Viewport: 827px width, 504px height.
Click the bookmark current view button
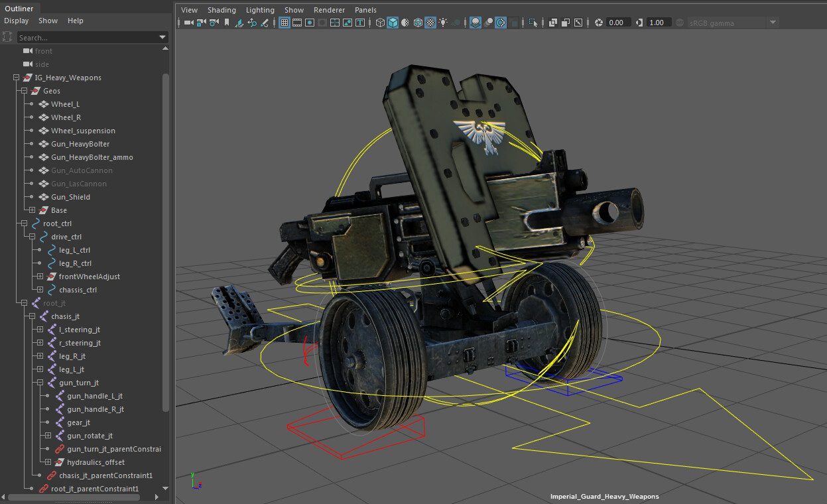(x=227, y=22)
